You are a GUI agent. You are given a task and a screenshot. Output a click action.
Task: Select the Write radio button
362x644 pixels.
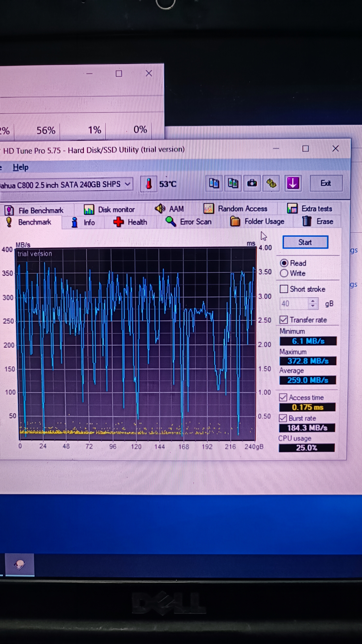click(284, 273)
